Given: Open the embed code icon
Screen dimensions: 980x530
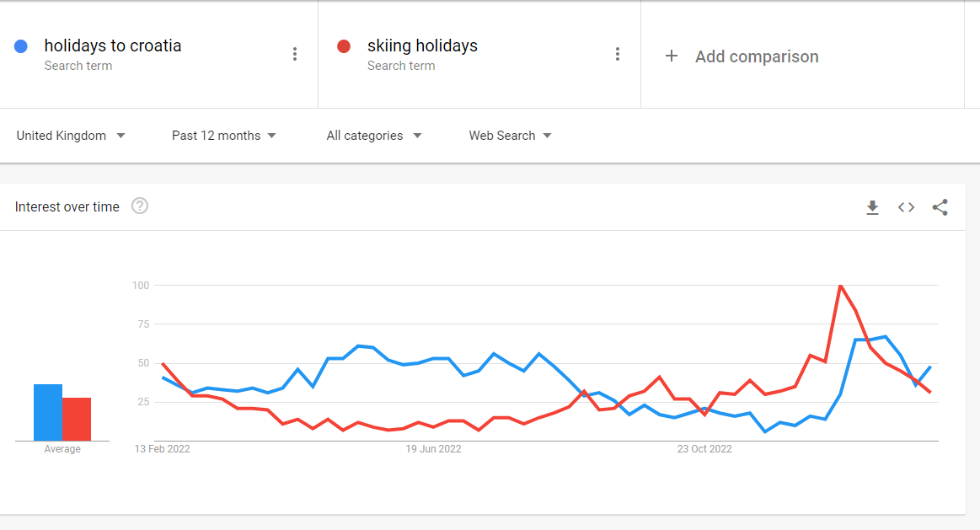Looking at the screenshot, I should pyautogui.click(x=906, y=207).
